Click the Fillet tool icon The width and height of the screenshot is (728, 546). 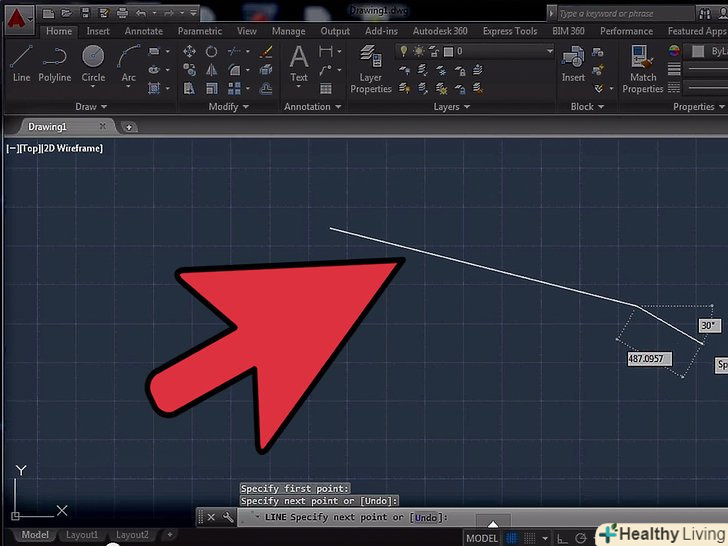[234, 70]
